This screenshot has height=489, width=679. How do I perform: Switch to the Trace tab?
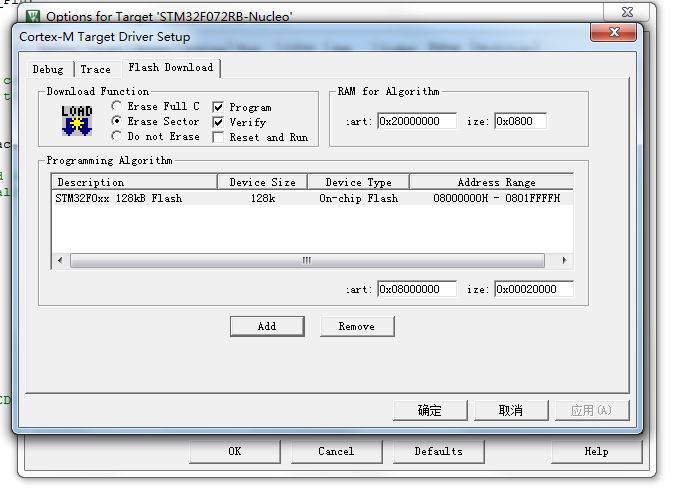click(x=95, y=69)
